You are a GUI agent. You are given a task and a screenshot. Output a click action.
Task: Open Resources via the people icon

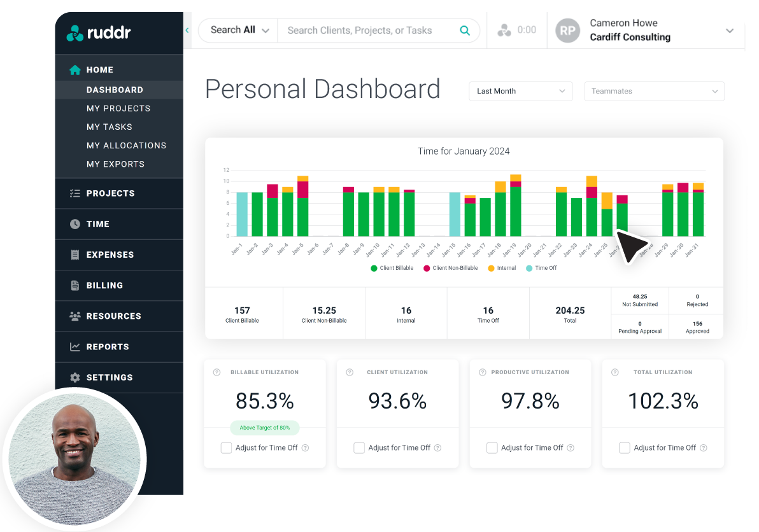pyautogui.click(x=75, y=316)
